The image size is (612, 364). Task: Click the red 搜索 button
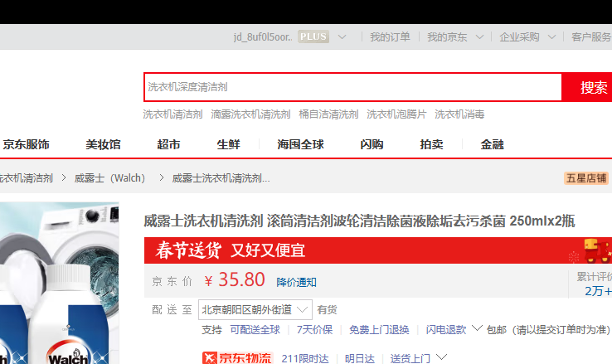coord(586,87)
